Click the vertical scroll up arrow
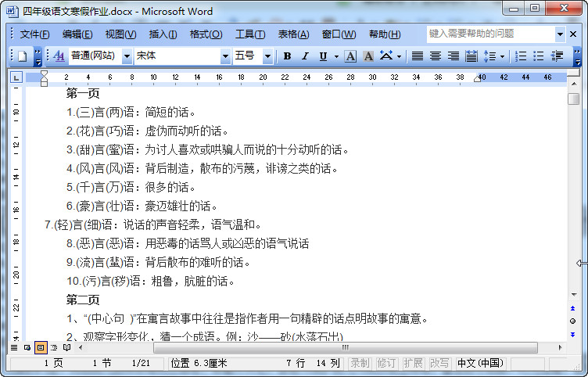The width and height of the screenshot is (588, 377). click(574, 84)
